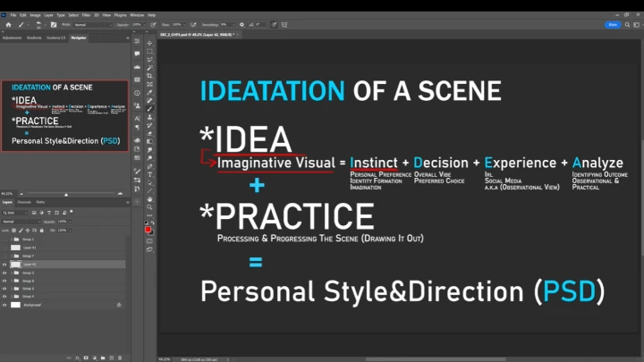Screen dimensions: 644x362
Task: Select the Zoom tool
Action: pos(149,207)
